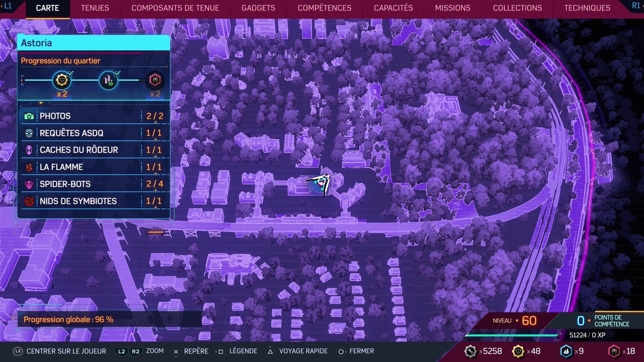Select the Nids de Symbiotes icon
This screenshot has height=362, width=644.
pos(29,201)
